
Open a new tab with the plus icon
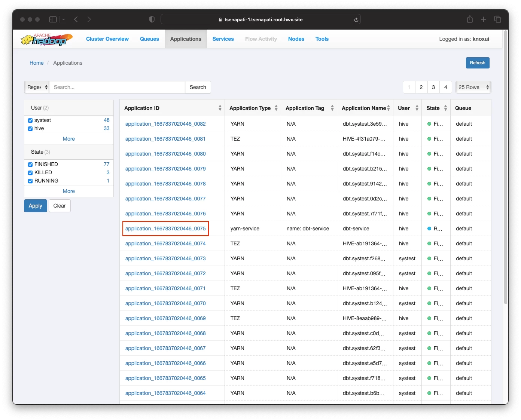[484, 19]
